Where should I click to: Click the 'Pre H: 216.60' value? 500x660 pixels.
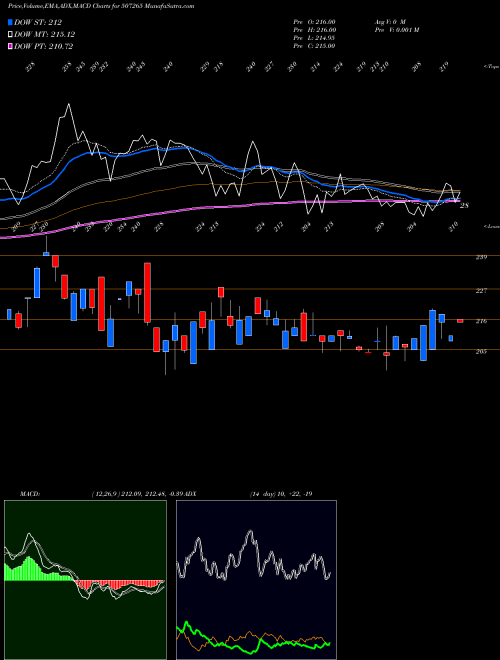click(314, 30)
